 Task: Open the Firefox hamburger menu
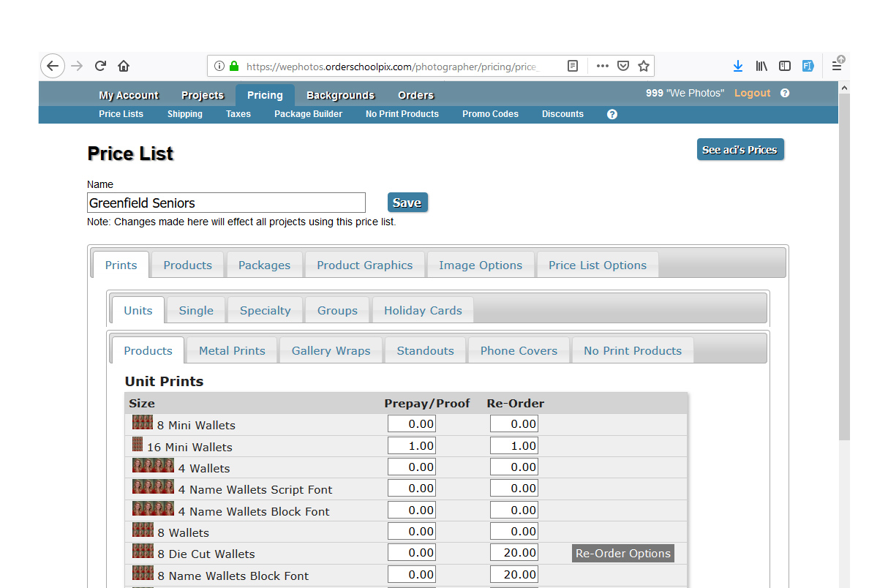837,66
